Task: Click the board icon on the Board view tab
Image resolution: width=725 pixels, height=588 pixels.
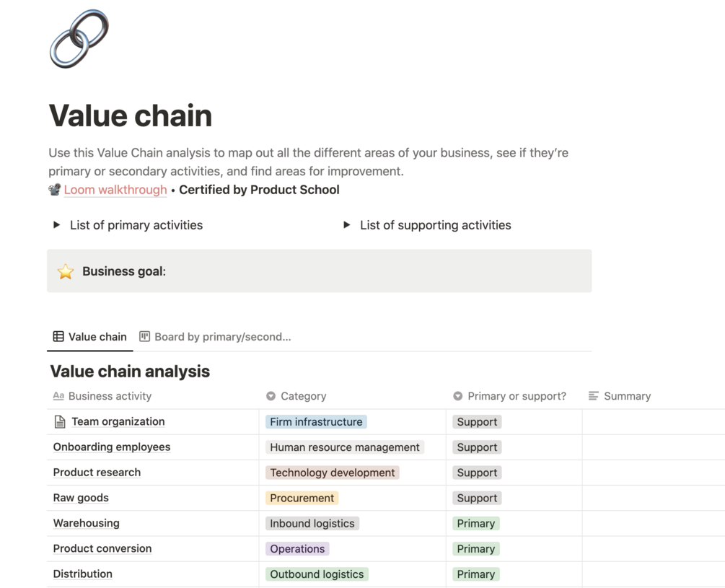Action: pos(145,336)
